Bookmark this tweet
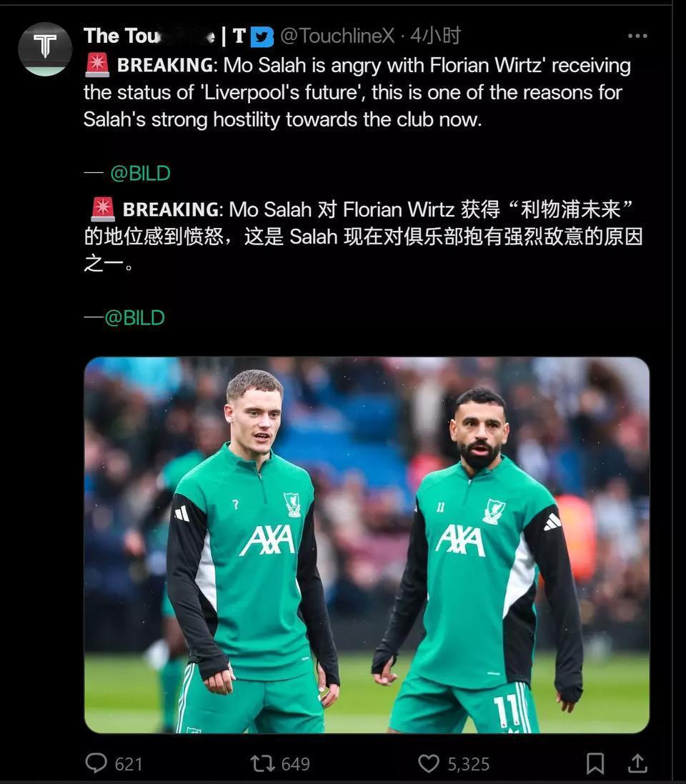The width and height of the screenshot is (686, 784). coord(595,763)
